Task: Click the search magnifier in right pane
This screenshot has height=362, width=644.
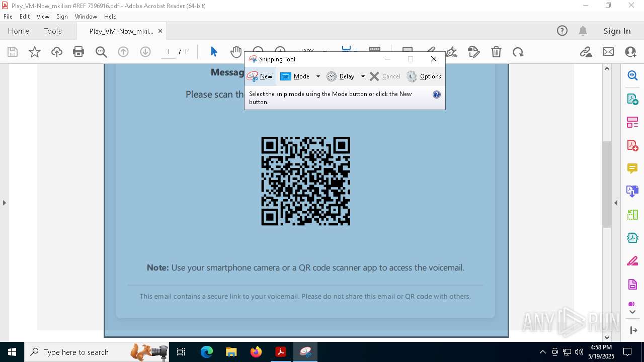Action: point(632,75)
